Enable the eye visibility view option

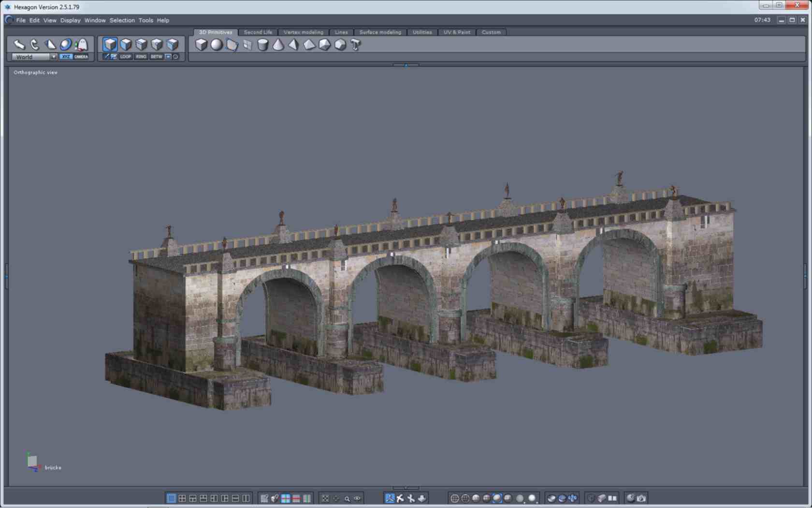tap(357, 498)
